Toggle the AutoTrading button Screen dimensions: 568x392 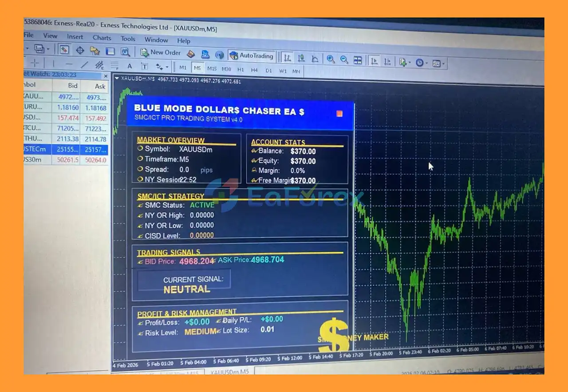252,56
